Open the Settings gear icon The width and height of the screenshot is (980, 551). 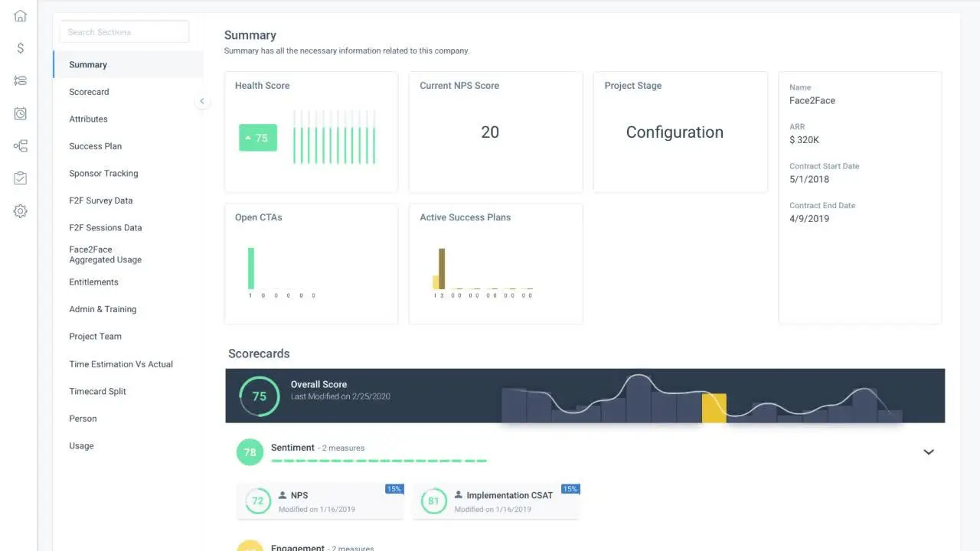click(x=20, y=211)
